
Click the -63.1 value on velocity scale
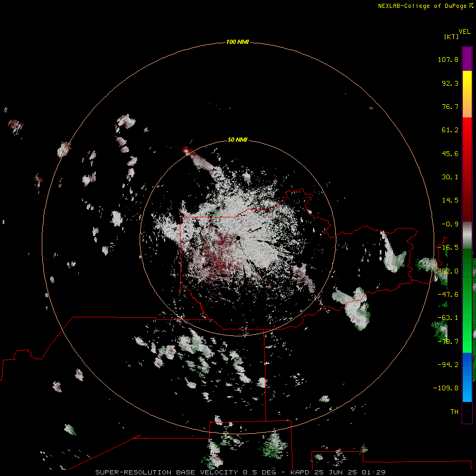click(448, 318)
